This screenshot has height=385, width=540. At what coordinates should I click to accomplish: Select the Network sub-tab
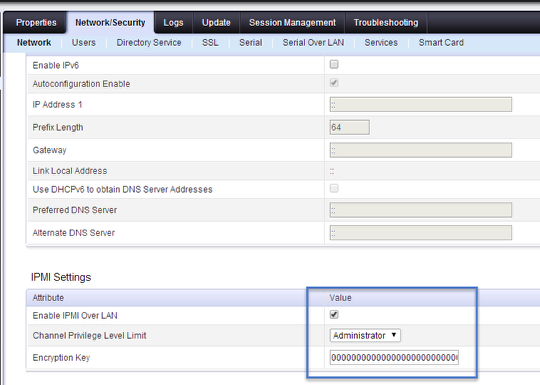tap(34, 43)
